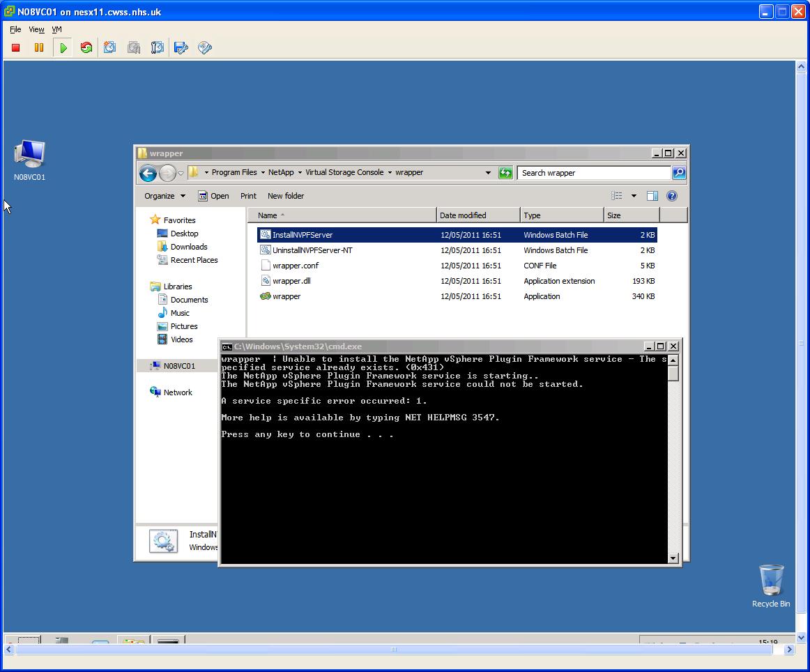The height and width of the screenshot is (672, 810).
Task: Click the Print button in Explorer
Action: click(248, 196)
